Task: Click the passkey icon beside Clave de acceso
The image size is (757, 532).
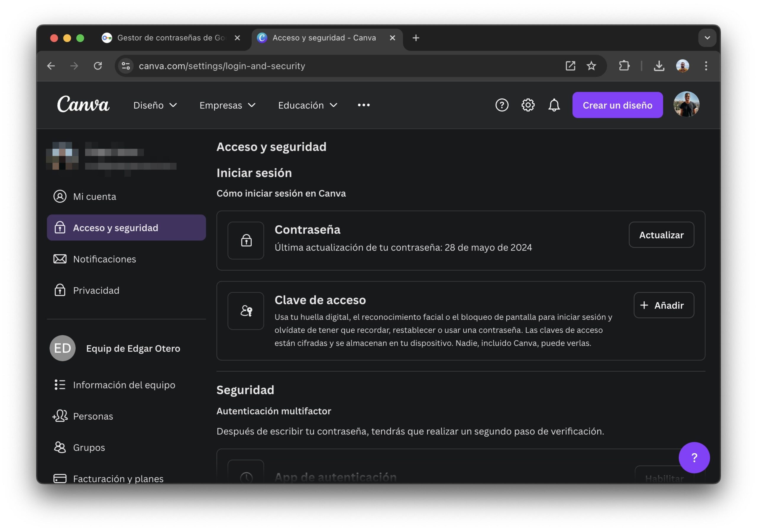Action: point(246,311)
